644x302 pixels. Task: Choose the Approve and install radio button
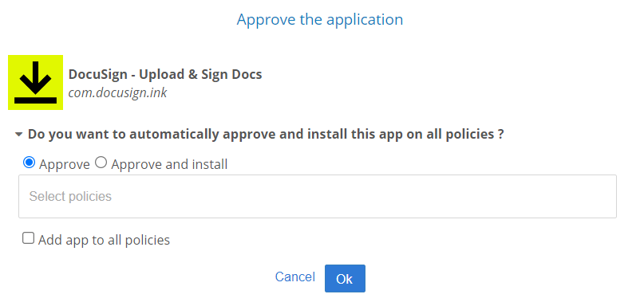(x=101, y=163)
